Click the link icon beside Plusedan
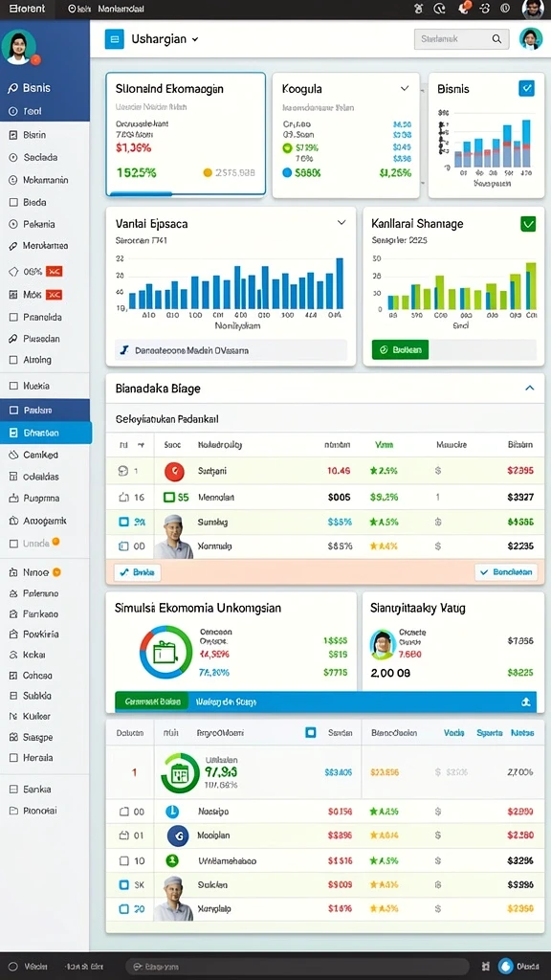The image size is (551, 980). tap(12, 338)
